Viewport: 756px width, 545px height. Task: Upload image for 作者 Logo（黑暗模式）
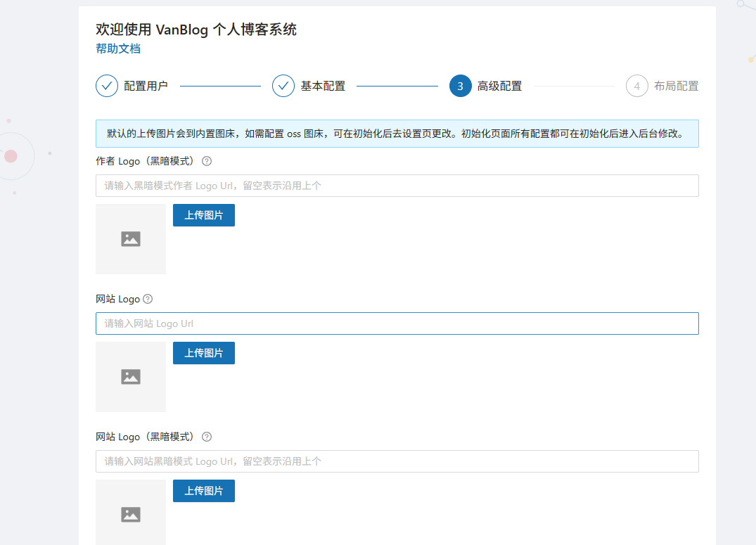(204, 215)
